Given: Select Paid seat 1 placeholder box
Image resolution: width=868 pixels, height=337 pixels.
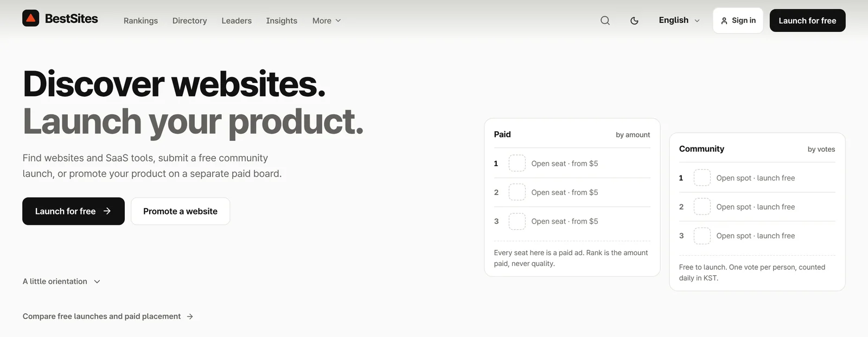Looking at the screenshot, I should click(517, 163).
